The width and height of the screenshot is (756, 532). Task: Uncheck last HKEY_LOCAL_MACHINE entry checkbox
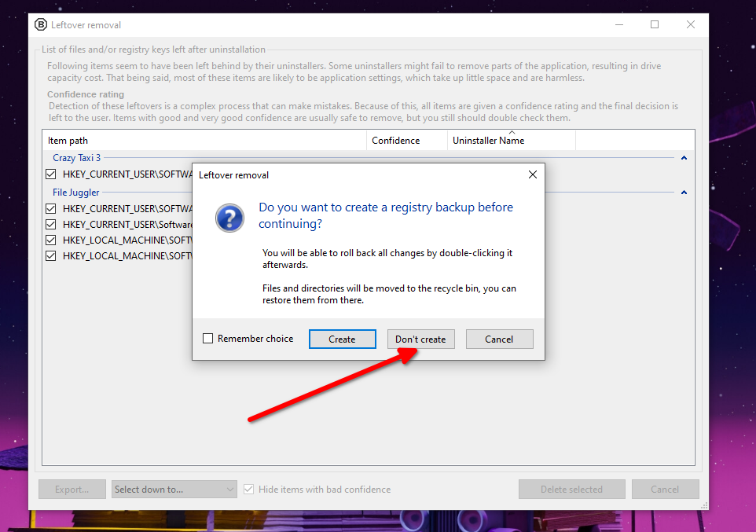pyautogui.click(x=50, y=256)
